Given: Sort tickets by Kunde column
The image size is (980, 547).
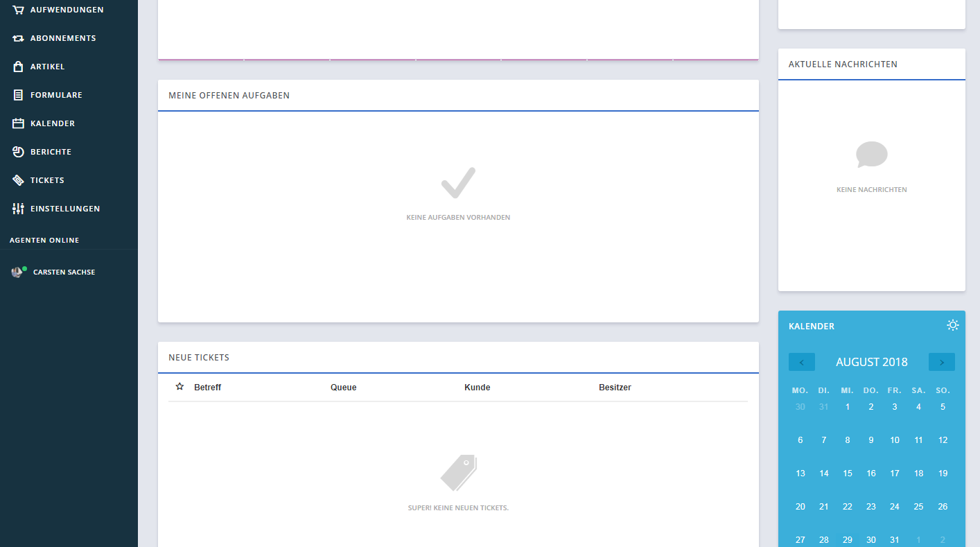Looking at the screenshot, I should click(x=477, y=388).
